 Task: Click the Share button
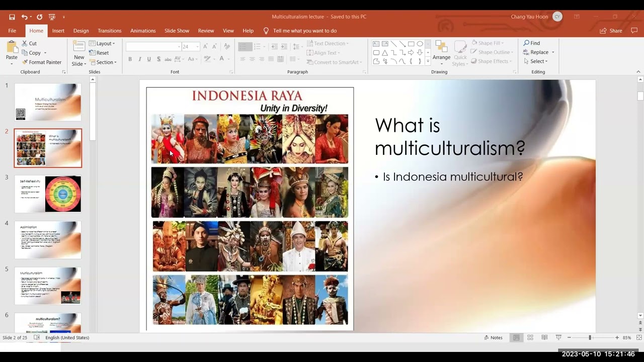click(611, 31)
